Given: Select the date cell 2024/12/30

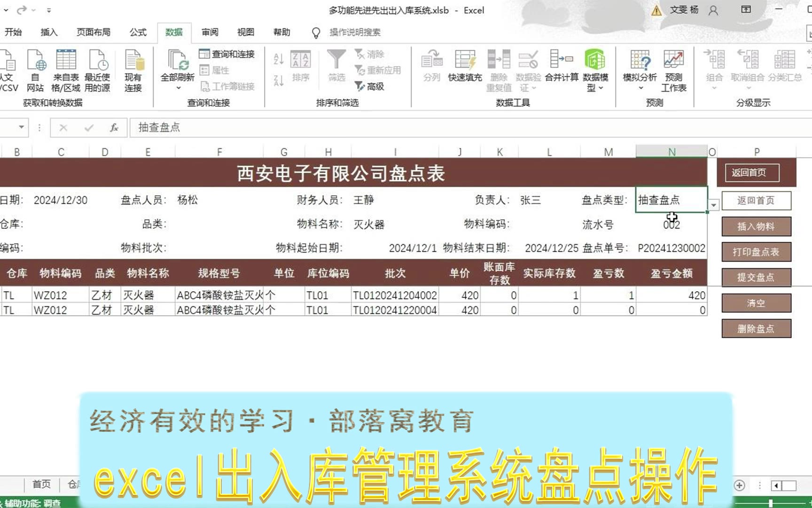Looking at the screenshot, I should click(61, 200).
